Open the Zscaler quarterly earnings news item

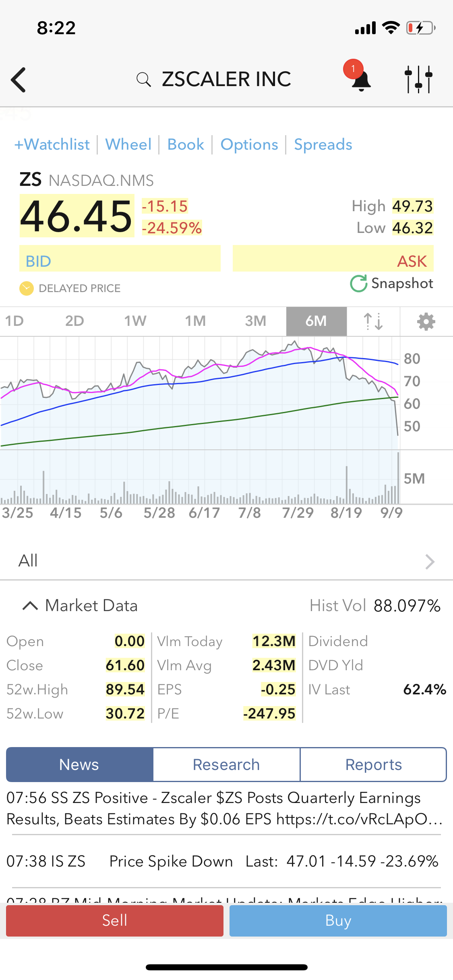(225, 809)
